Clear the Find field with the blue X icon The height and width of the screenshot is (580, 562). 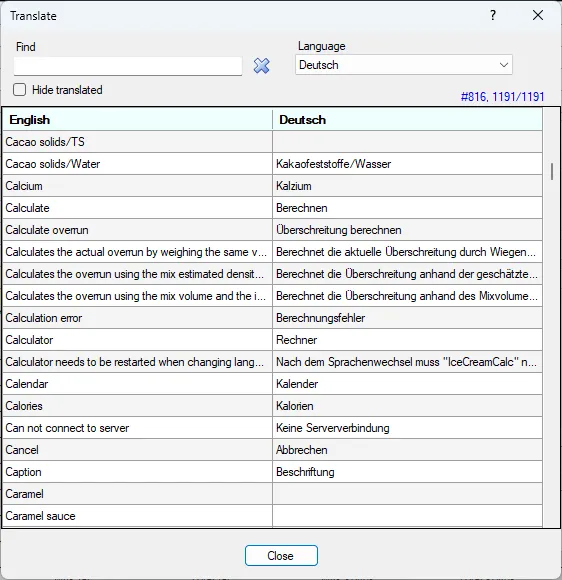tap(261, 66)
